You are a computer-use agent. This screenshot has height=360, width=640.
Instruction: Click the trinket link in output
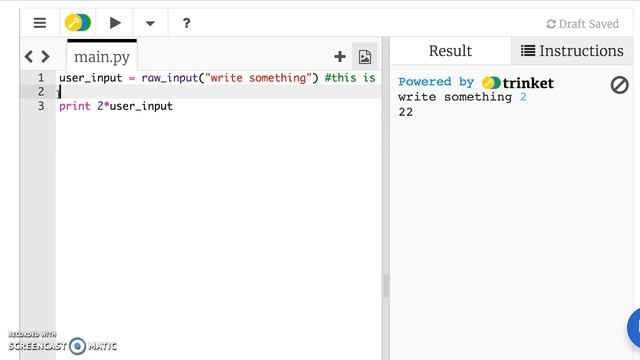pos(518,83)
